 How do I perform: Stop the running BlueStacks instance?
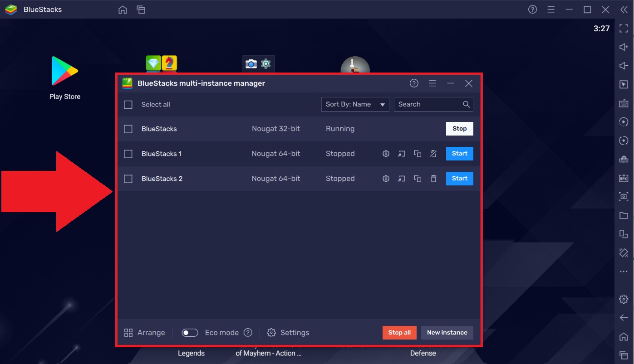[459, 129]
